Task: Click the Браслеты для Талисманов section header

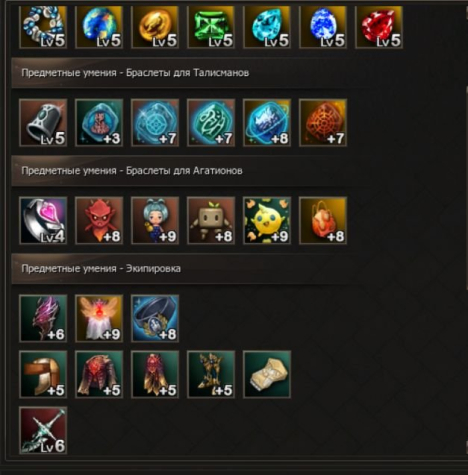Action: [187, 73]
